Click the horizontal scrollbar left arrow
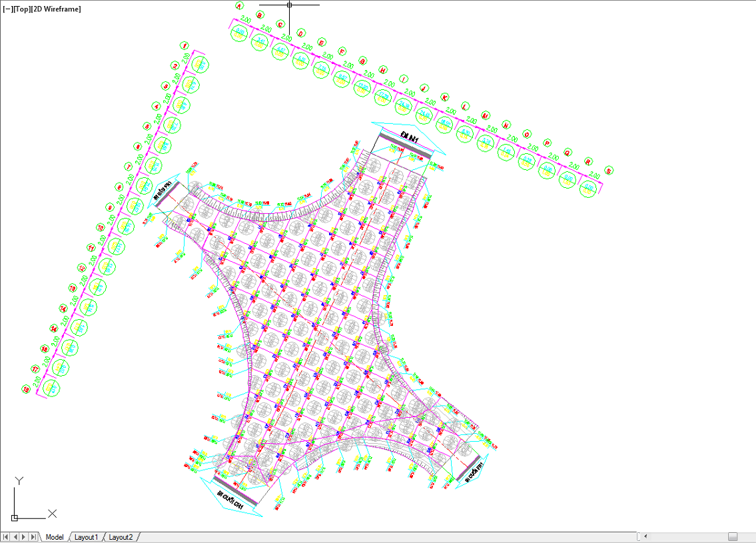This screenshot has height=543, width=756. point(643,537)
